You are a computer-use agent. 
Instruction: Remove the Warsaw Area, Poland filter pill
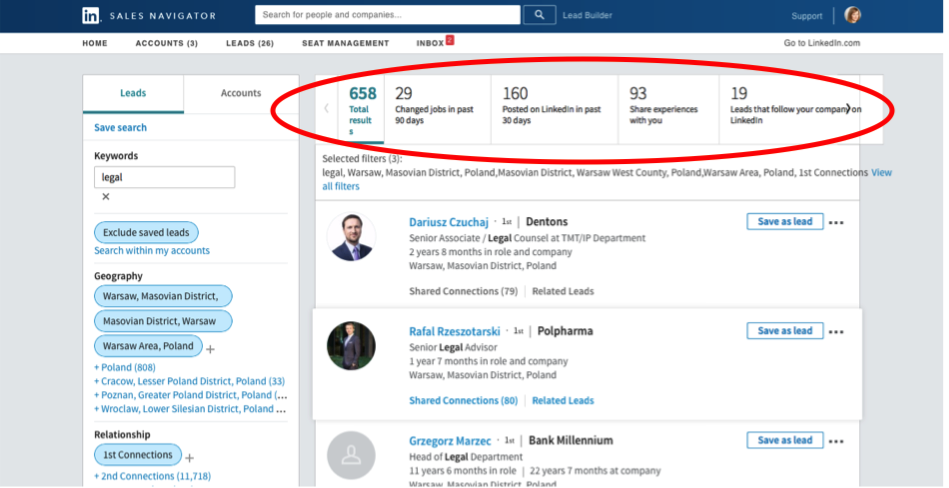[x=148, y=346]
